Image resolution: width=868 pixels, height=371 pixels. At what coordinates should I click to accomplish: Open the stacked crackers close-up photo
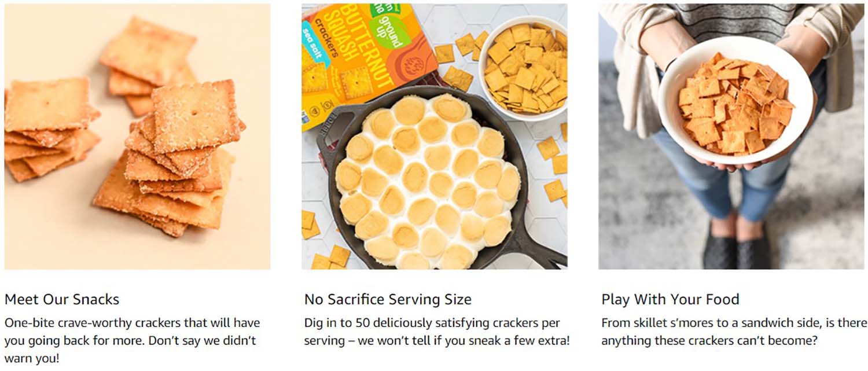(x=137, y=137)
